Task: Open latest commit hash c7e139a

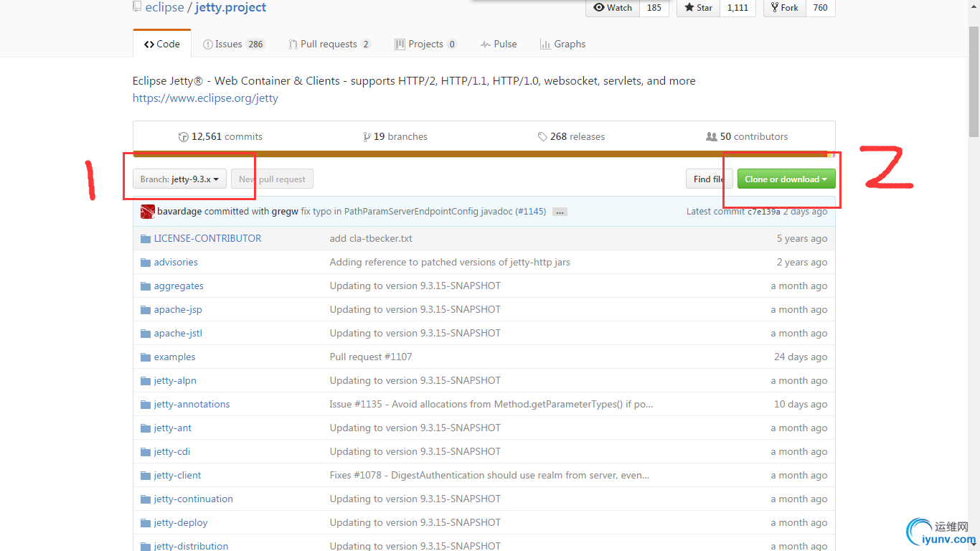Action: coord(764,212)
